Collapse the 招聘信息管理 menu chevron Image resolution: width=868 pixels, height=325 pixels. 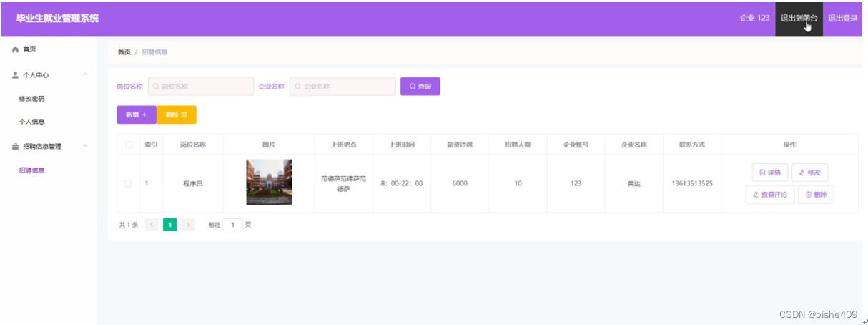coord(85,146)
